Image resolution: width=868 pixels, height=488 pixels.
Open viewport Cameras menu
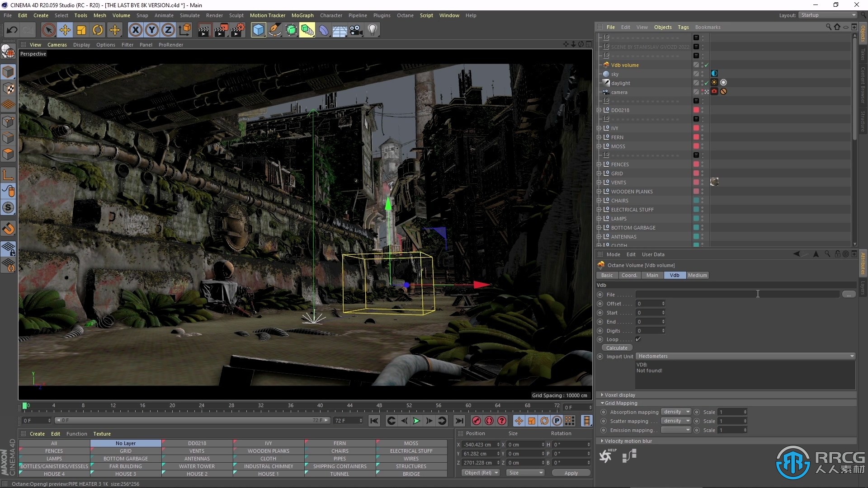pos(57,45)
